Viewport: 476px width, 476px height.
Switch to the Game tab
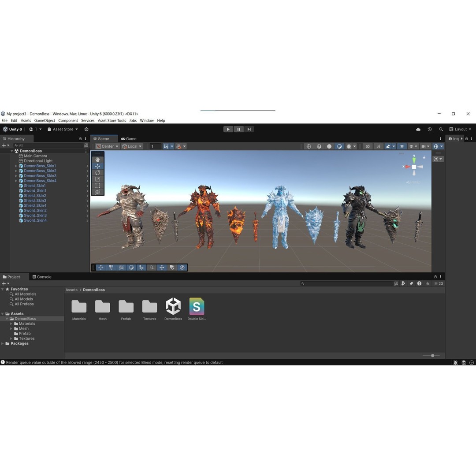point(129,139)
